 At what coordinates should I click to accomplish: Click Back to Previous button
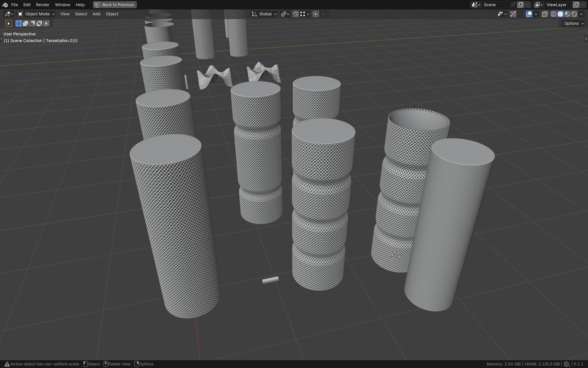click(115, 5)
